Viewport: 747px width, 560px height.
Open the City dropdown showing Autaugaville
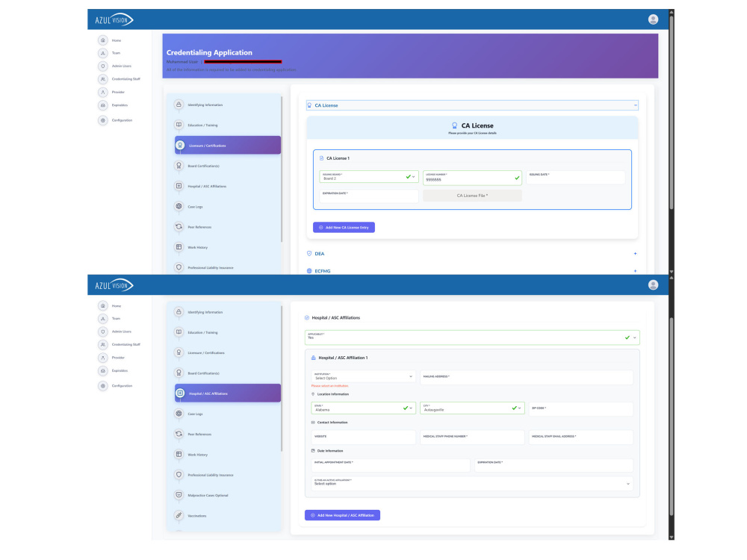coord(472,408)
